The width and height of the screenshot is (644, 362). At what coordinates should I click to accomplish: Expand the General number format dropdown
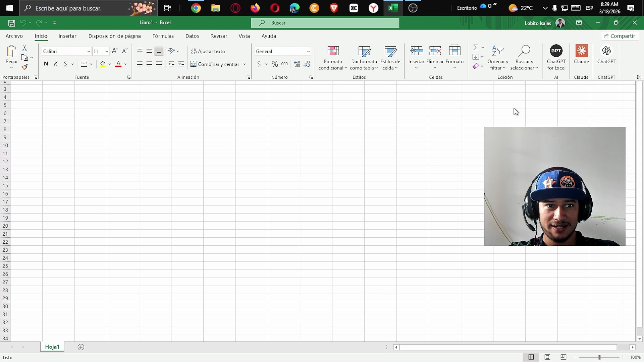coord(308,51)
